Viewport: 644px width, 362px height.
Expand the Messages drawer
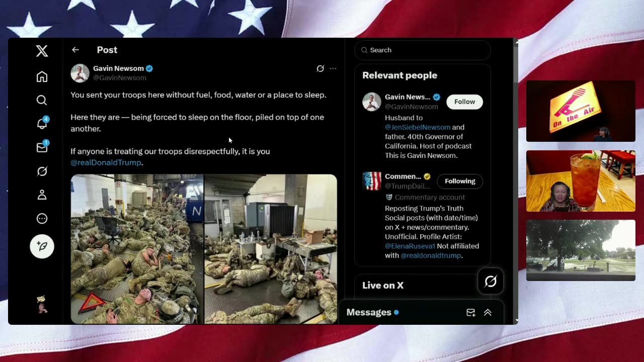(488, 312)
